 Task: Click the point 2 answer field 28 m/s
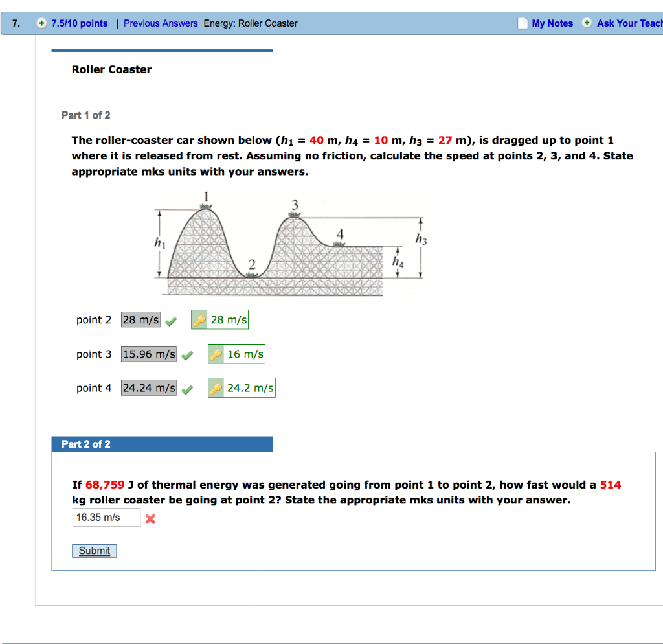click(140, 320)
